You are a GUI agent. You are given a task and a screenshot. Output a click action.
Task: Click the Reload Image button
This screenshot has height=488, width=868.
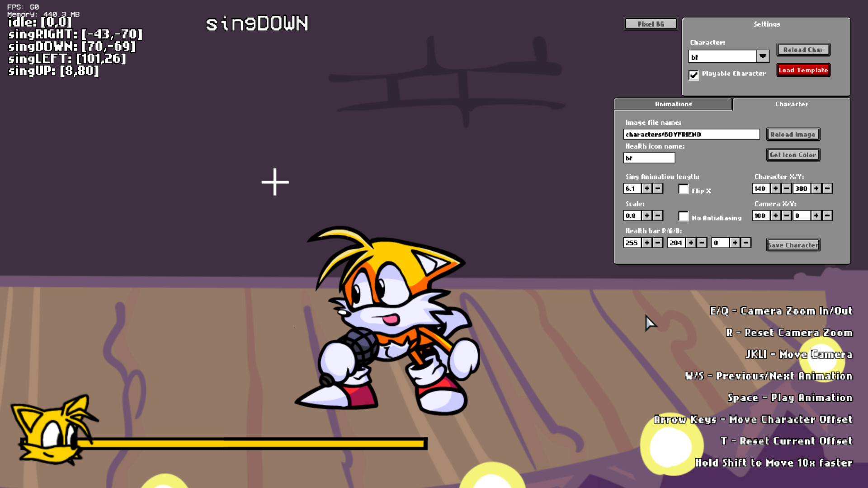point(793,134)
